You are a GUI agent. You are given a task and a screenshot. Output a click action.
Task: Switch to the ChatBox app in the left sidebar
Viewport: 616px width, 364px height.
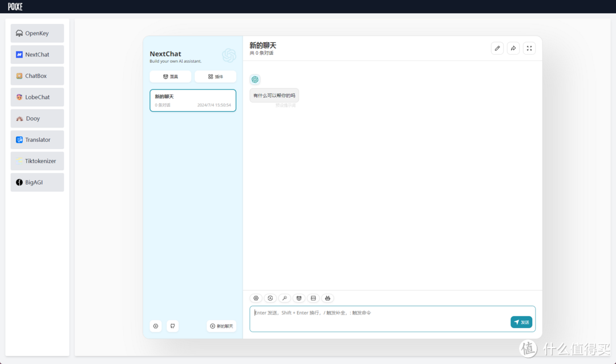pyautogui.click(x=37, y=75)
